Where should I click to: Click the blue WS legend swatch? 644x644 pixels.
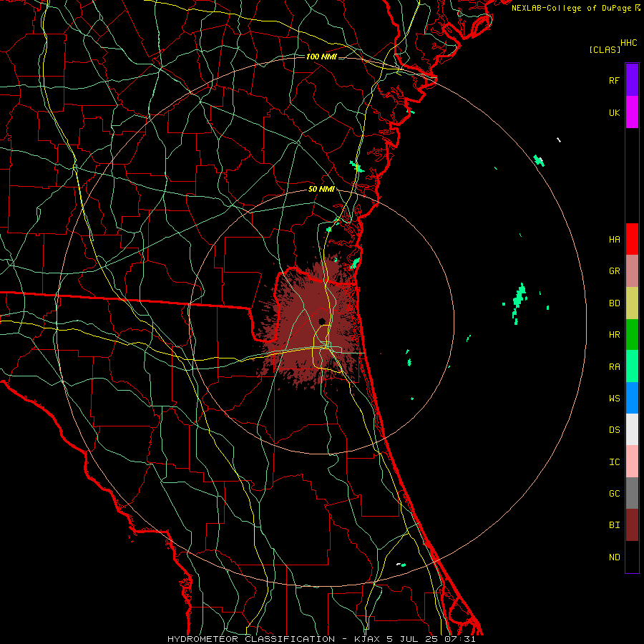[632, 398]
